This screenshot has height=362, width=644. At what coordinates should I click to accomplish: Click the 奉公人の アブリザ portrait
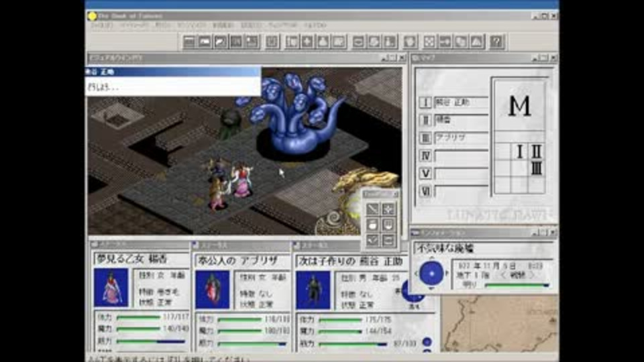click(213, 290)
